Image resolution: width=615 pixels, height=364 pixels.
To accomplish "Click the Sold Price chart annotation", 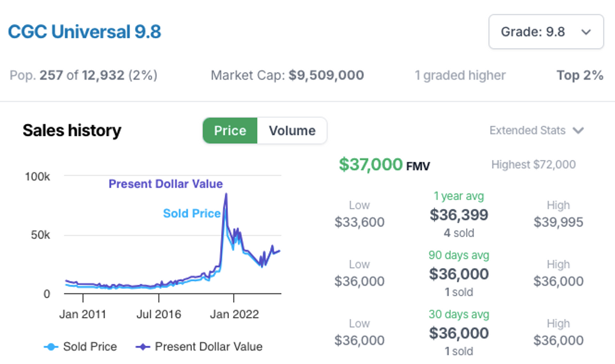I will (192, 213).
